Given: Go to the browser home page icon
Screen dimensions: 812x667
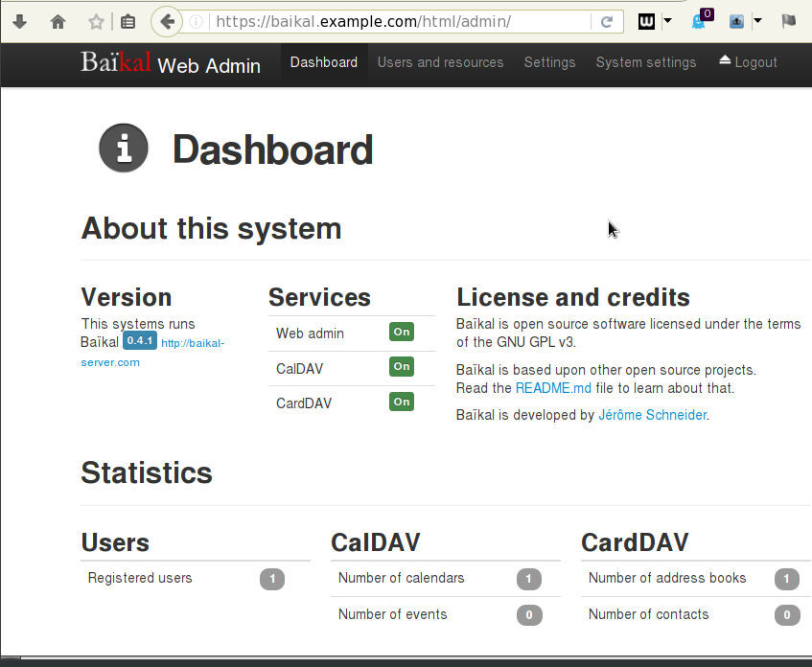Looking at the screenshot, I should tap(58, 21).
